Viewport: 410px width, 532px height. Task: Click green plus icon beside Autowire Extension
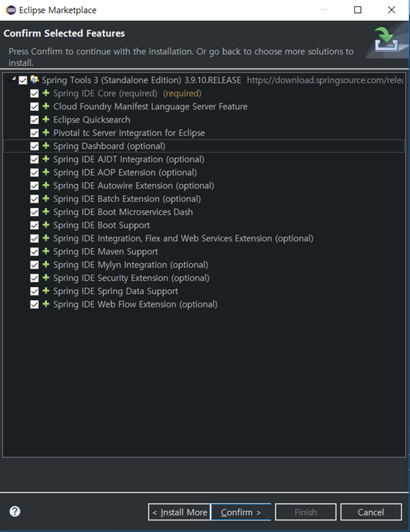click(46, 186)
